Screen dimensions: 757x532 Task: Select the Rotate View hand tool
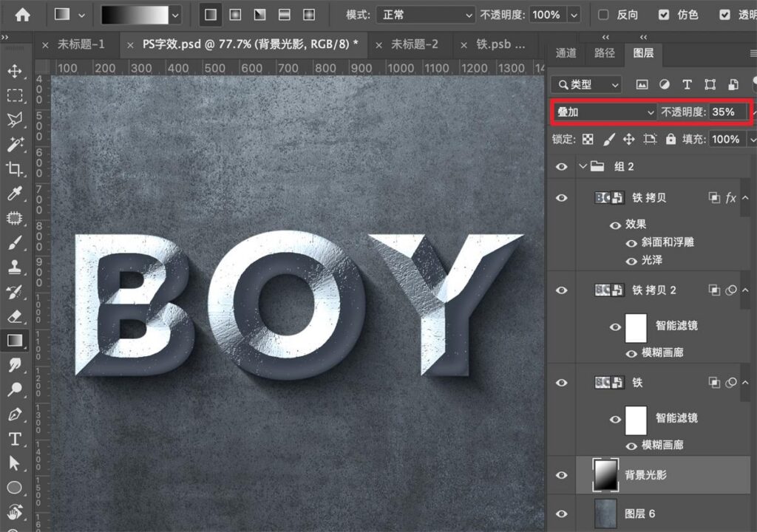(15, 512)
